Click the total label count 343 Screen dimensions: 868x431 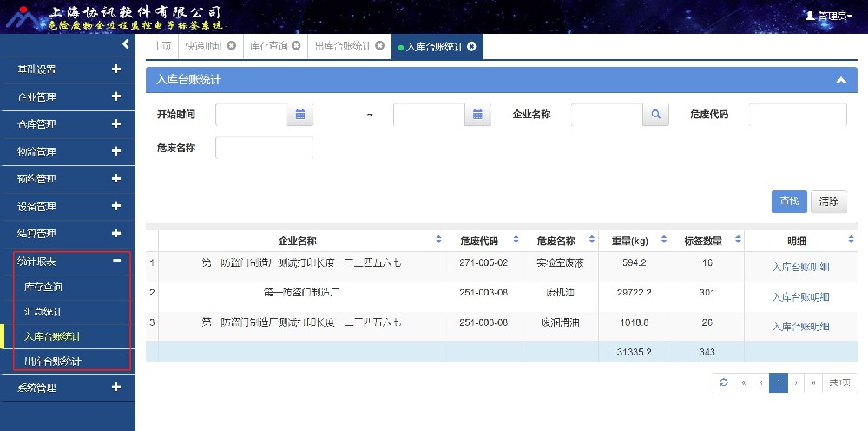pos(707,352)
